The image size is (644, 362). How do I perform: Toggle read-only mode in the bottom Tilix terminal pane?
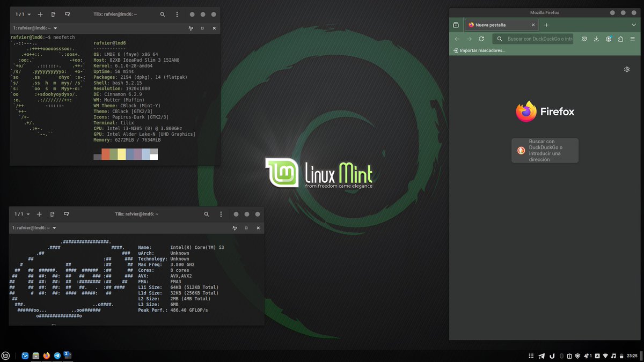pos(235,228)
